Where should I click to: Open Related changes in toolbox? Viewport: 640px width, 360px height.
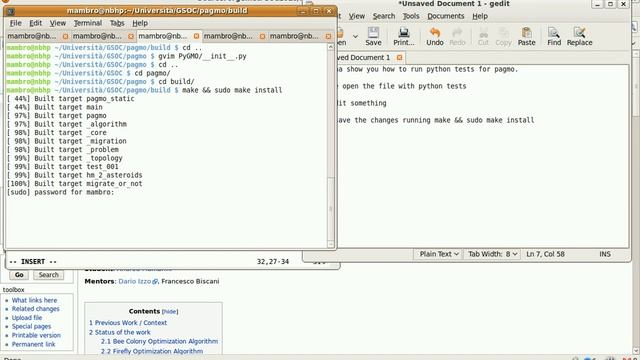36,309
